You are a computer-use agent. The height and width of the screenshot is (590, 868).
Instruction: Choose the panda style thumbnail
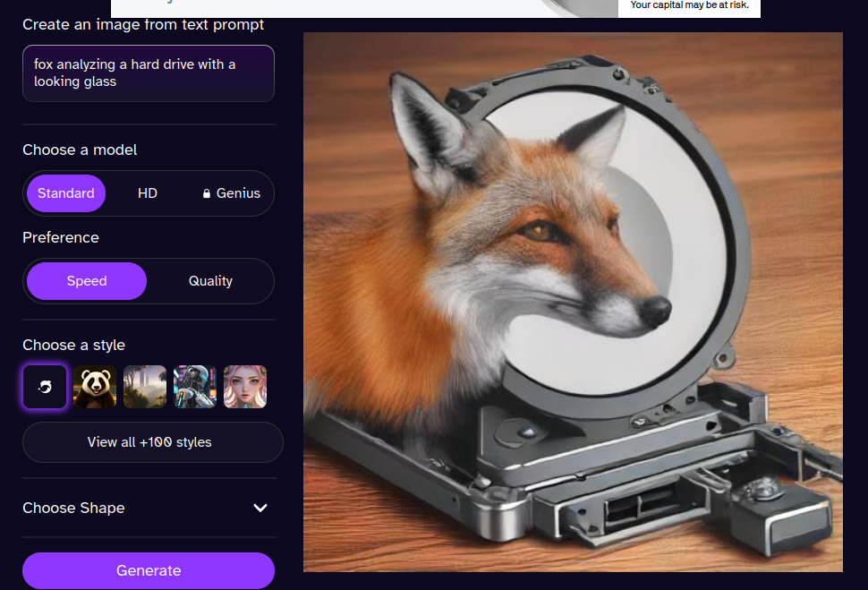[x=95, y=387]
